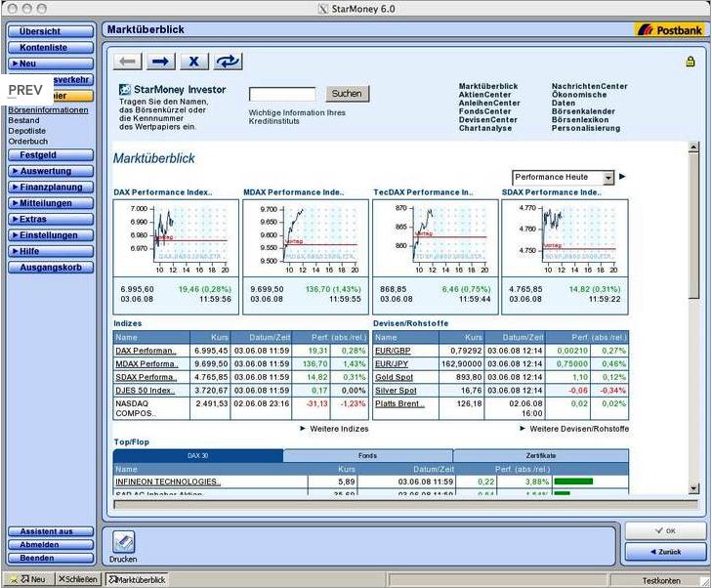Click the forward arrow navigation button

coord(161,62)
